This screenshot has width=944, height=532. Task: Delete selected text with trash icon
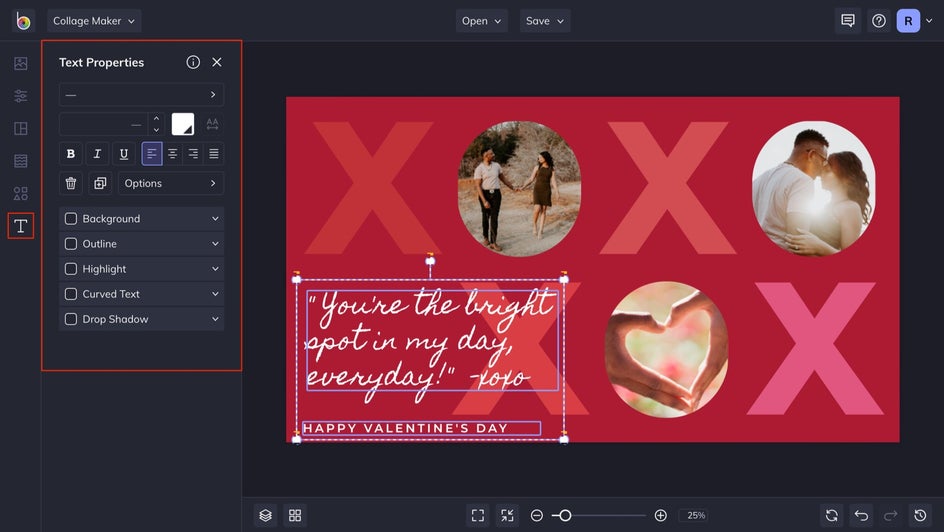coord(70,183)
